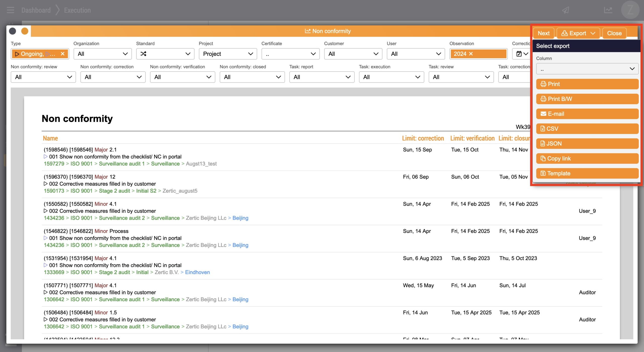Open the Column select dropdown
The width and height of the screenshot is (644, 352).
coord(587,69)
